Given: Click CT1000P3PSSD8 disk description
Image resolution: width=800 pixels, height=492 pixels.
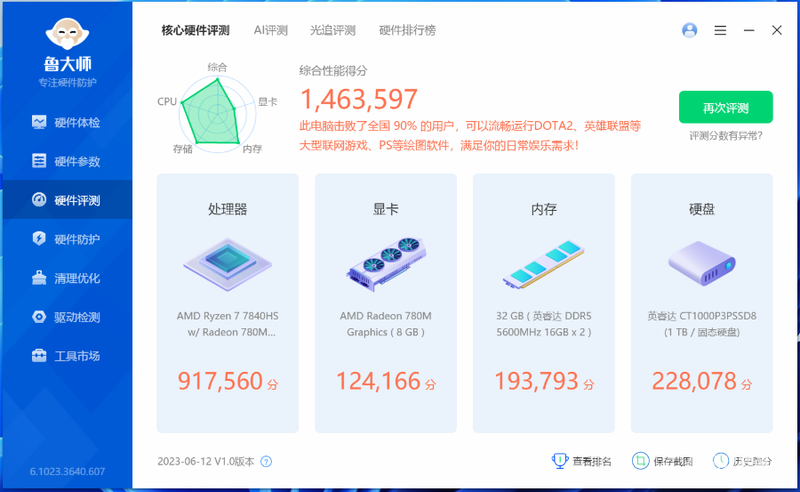Looking at the screenshot, I should [702, 324].
